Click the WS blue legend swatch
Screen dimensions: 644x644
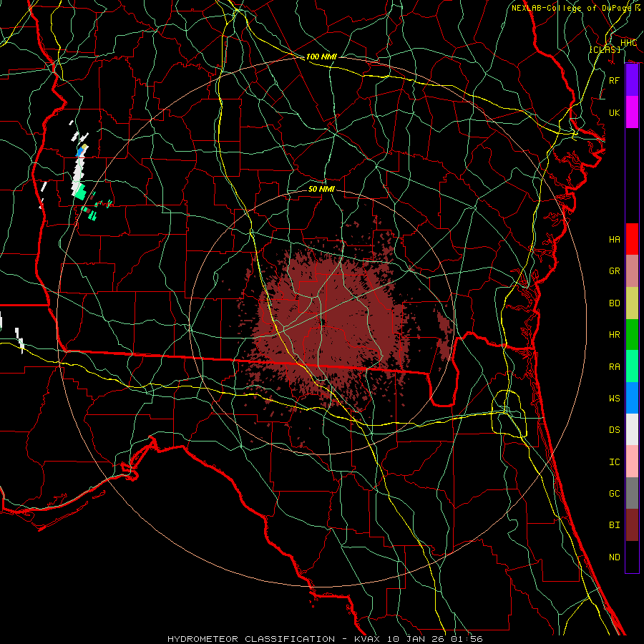[x=632, y=398]
